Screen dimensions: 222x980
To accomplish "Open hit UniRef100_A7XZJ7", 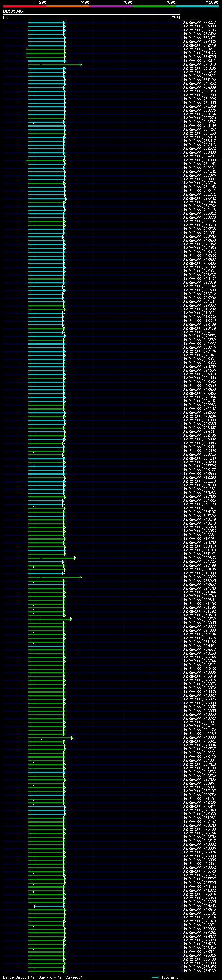I will (x=199, y=23).
